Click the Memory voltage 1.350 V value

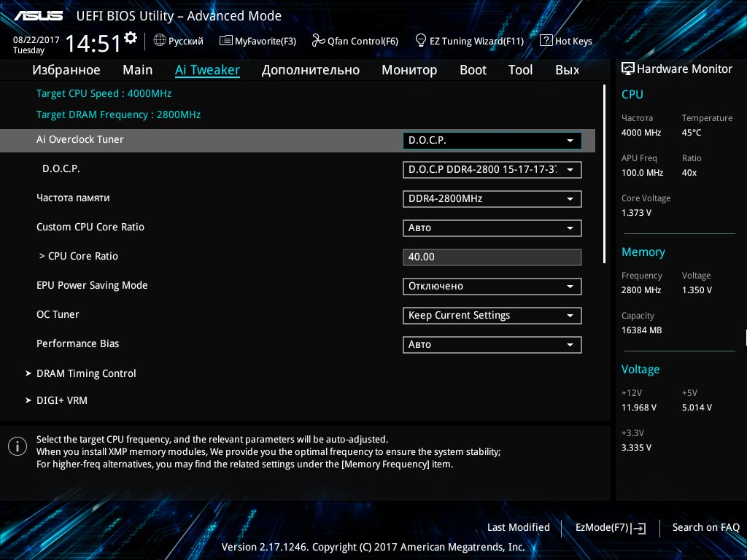click(x=697, y=289)
